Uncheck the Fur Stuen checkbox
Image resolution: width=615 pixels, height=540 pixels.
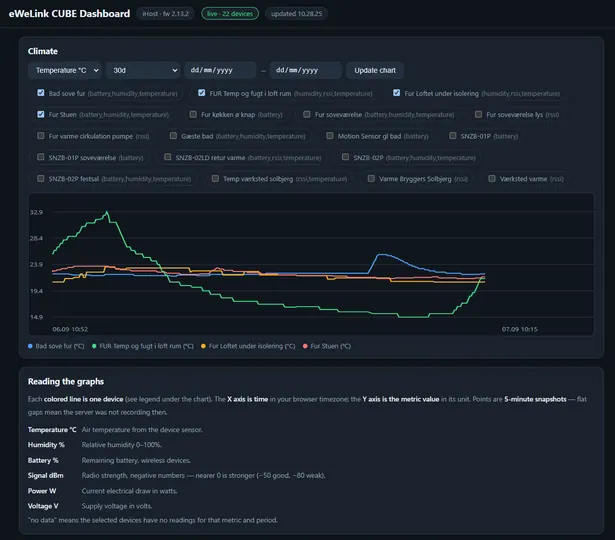click(x=41, y=114)
